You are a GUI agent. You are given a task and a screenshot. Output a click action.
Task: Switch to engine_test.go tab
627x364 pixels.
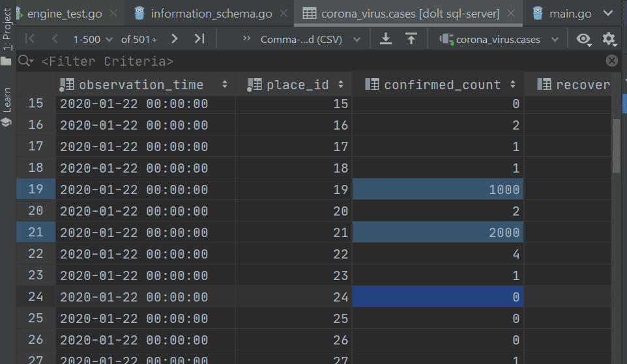(65, 14)
